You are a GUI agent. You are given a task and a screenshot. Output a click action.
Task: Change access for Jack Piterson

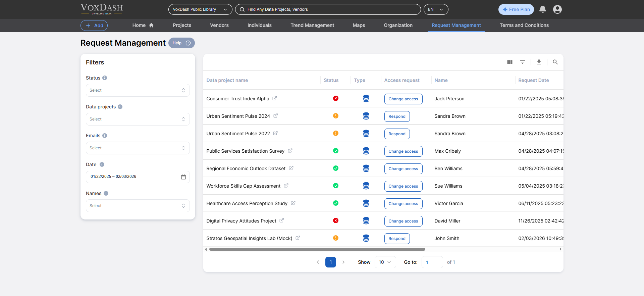(403, 99)
